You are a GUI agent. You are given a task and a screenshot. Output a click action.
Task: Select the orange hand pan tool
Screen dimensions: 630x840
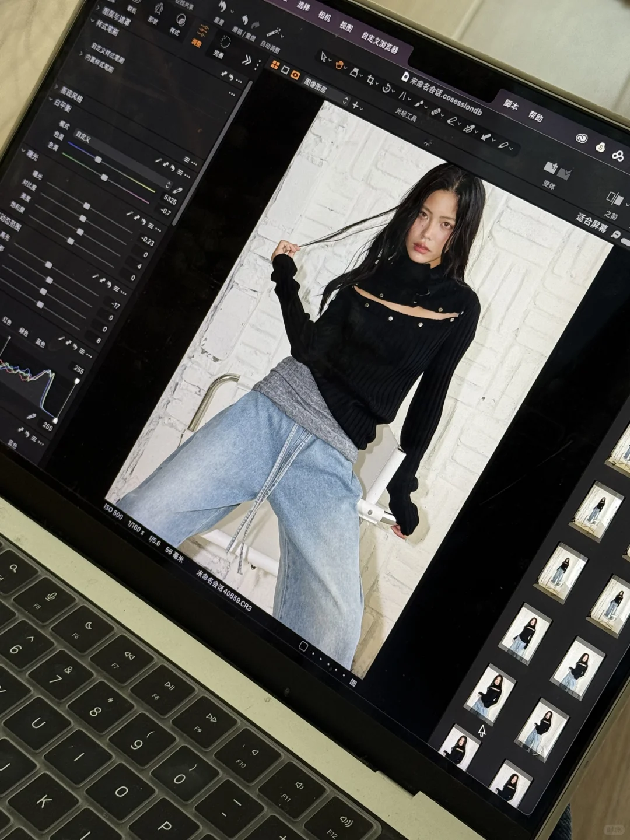(x=339, y=65)
